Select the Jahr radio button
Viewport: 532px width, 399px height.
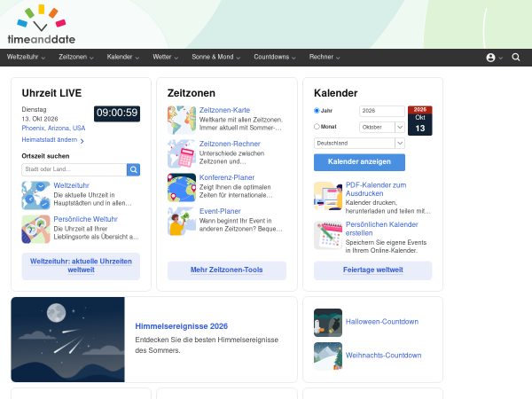click(x=317, y=111)
